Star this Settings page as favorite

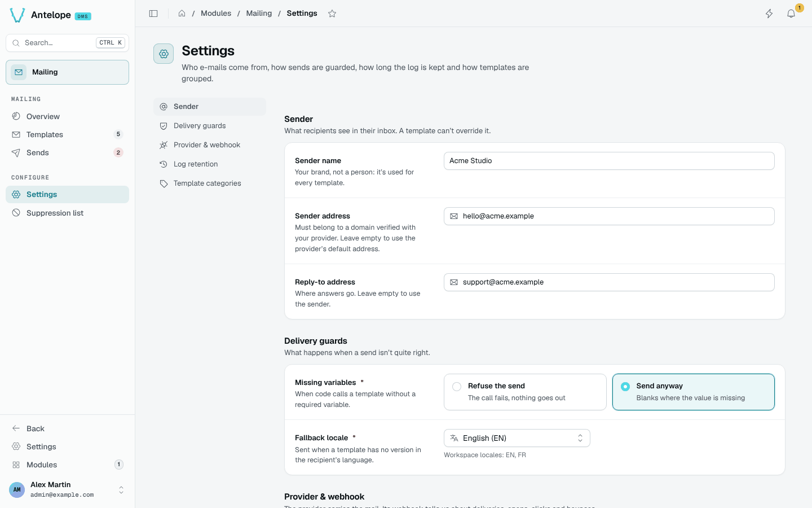332,14
